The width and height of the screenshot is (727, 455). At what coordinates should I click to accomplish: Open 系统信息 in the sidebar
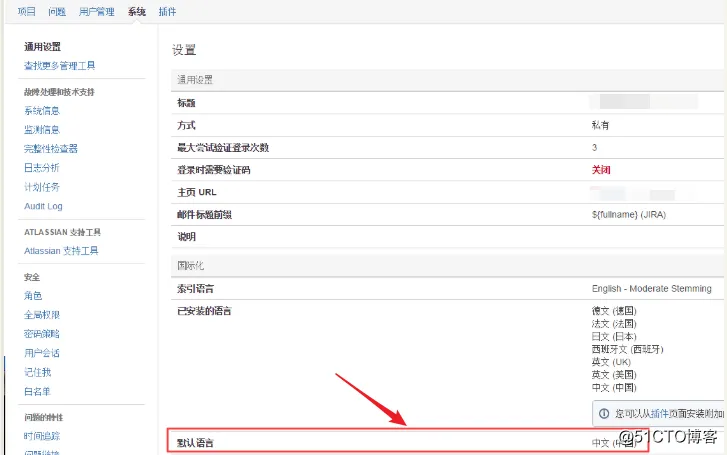coord(42,110)
